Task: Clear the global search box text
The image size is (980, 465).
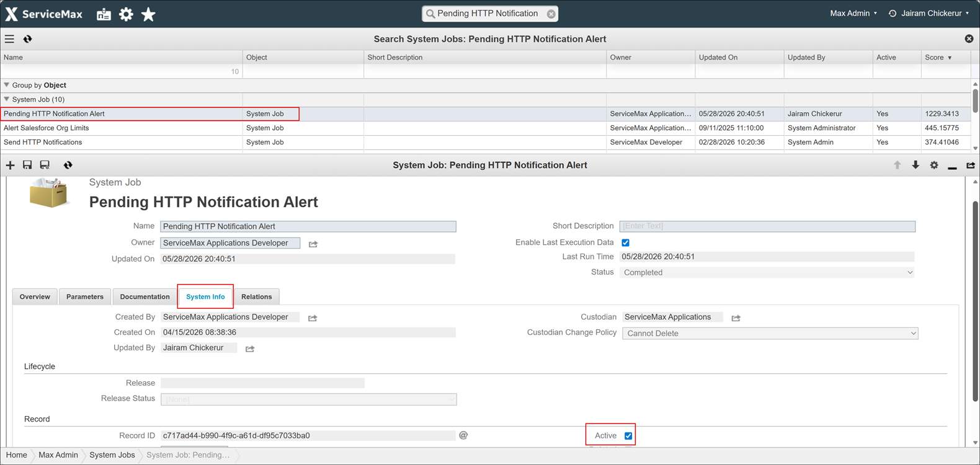Action: click(x=551, y=14)
